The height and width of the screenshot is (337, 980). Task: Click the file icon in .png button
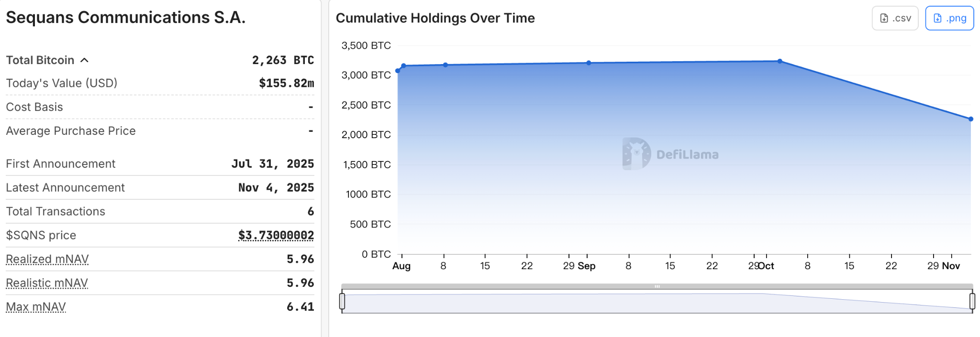(x=938, y=18)
